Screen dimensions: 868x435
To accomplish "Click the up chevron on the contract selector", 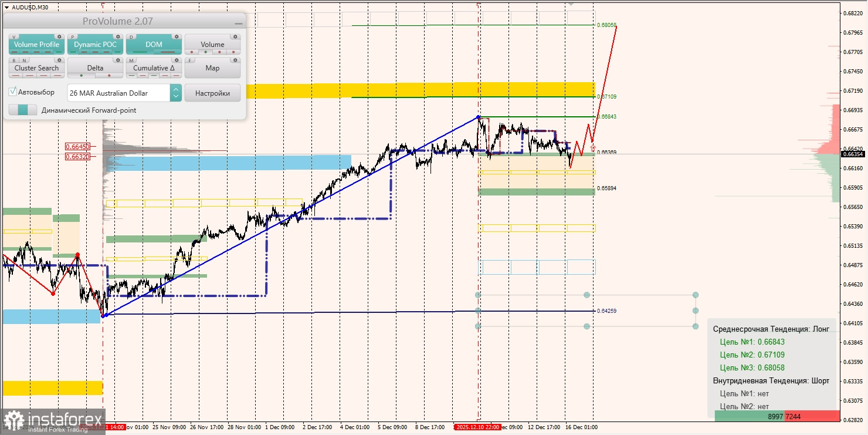I will [x=175, y=89].
